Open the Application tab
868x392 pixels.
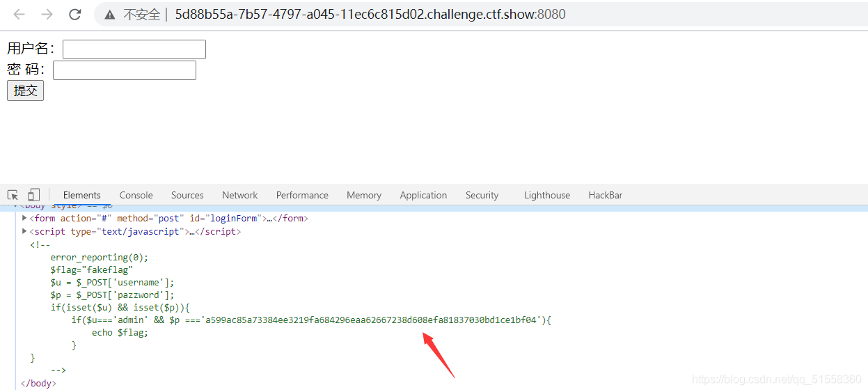click(x=423, y=195)
